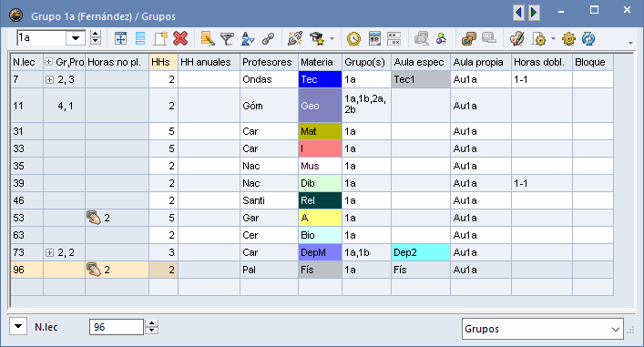Go to previous group with left blue arrow
Viewport: 644px width, 347px height.
(518, 13)
